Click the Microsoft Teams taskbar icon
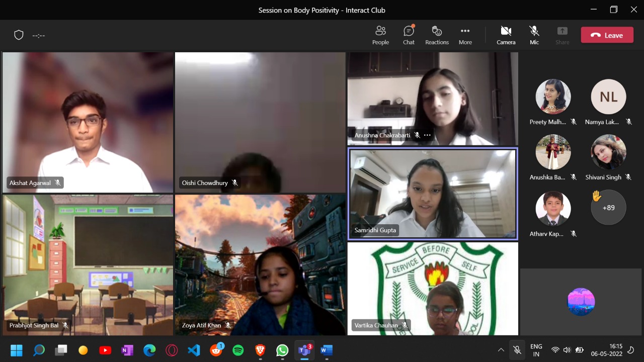Image resolution: width=644 pixels, height=362 pixels. pyautogui.click(x=304, y=350)
